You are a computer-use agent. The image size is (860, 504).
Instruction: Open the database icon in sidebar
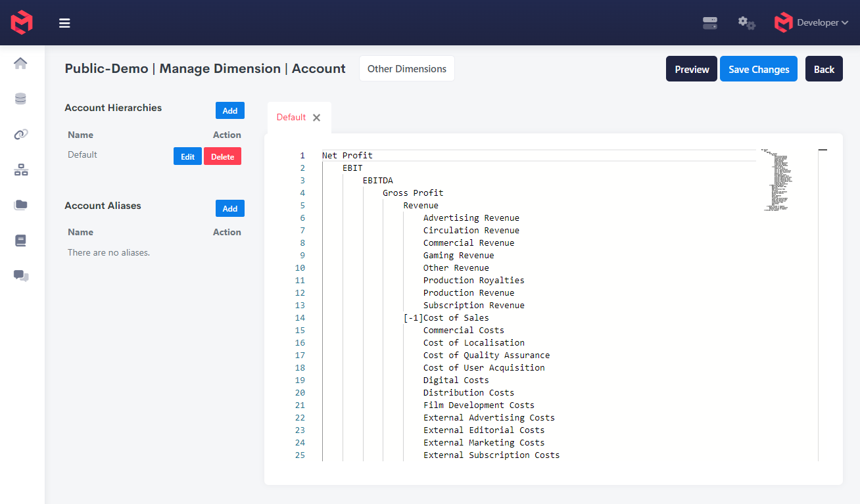(x=20, y=99)
